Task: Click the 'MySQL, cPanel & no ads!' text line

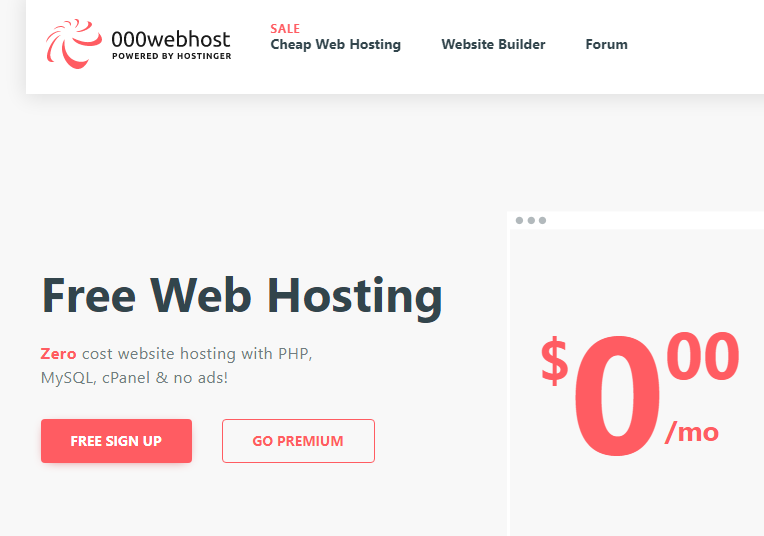Action: click(x=134, y=378)
